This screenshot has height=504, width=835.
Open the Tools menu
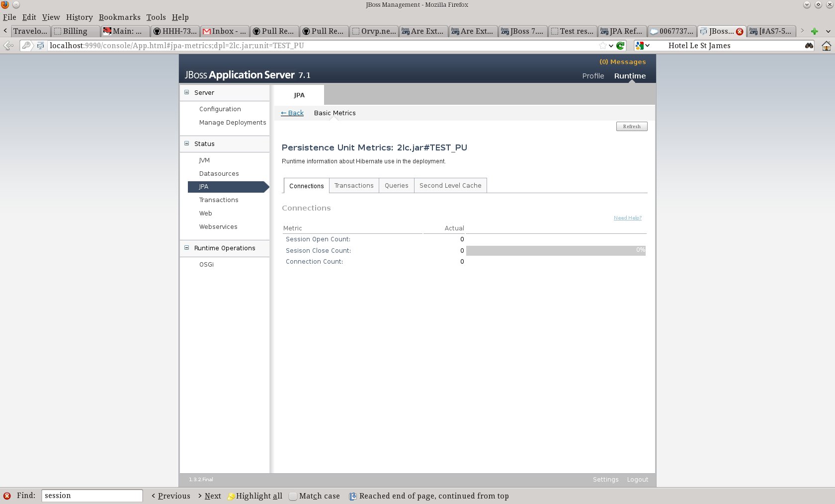pos(156,17)
